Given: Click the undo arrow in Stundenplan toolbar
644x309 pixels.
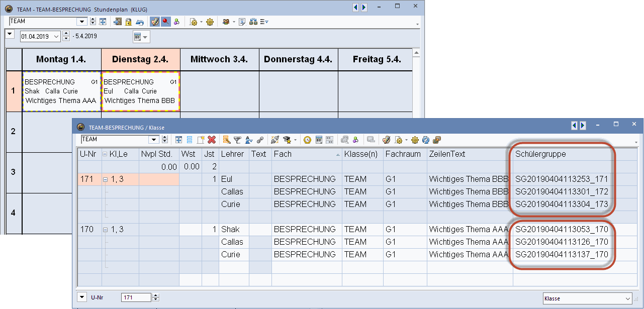Looking at the screenshot, I should (x=139, y=22).
